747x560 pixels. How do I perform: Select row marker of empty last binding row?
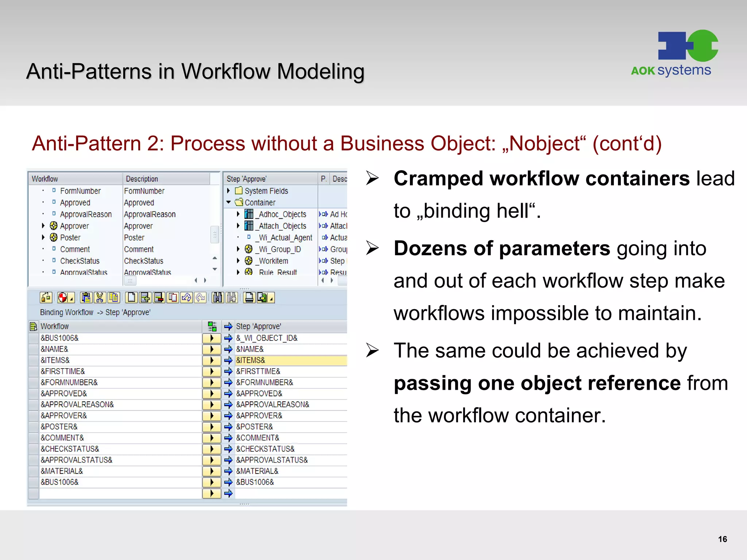pos(34,494)
